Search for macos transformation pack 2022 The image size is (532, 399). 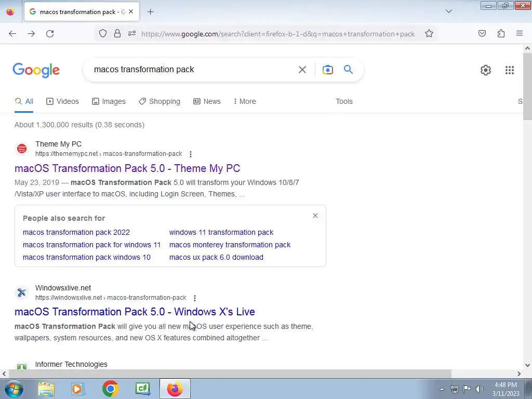76,232
